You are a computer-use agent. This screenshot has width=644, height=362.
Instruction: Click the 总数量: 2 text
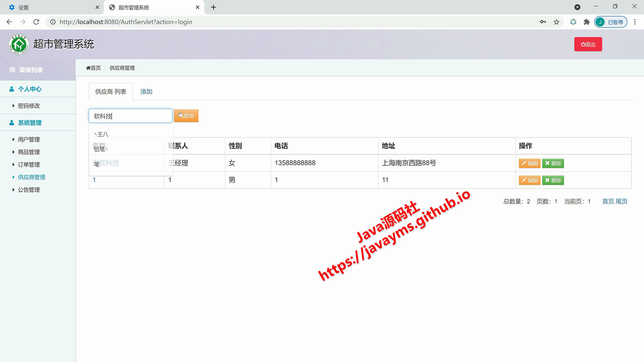(x=517, y=201)
